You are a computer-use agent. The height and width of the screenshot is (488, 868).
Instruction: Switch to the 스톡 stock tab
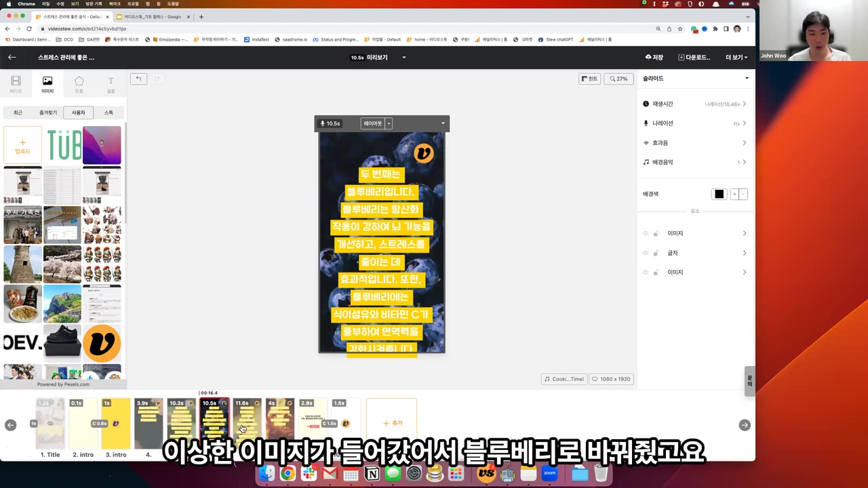tap(108, 113)
